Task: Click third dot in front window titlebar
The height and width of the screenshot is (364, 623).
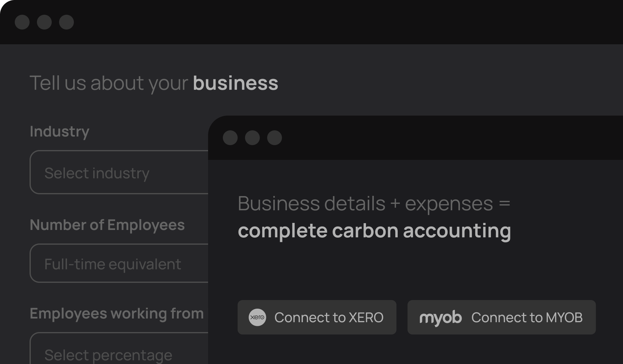Action: pos(275,138)
